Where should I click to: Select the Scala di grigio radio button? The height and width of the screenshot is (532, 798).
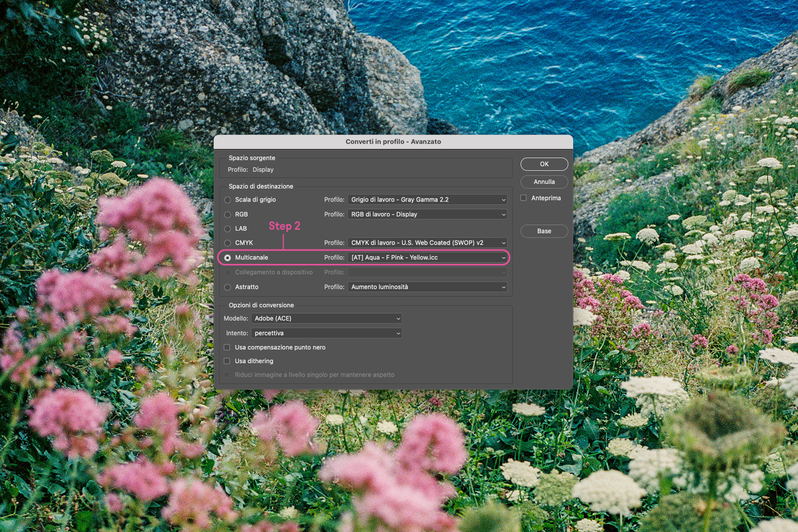228,200
